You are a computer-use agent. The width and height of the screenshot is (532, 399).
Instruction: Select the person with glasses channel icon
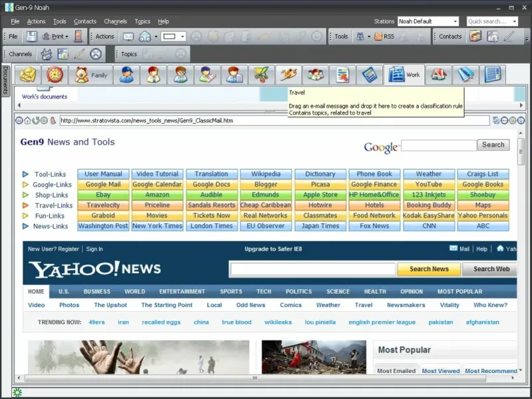(180, 74)
